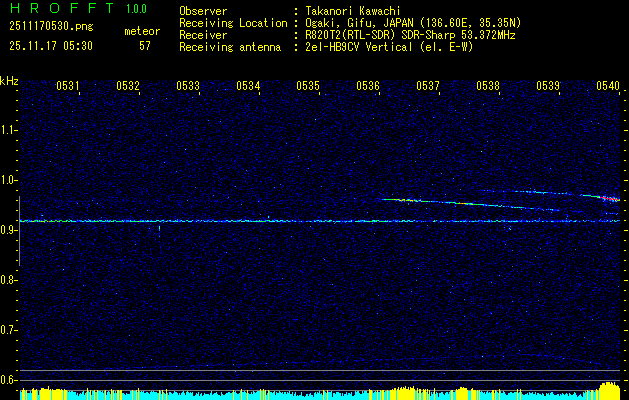
Task: Click the 0537 time marker
Action: click(x=428, y=86)
